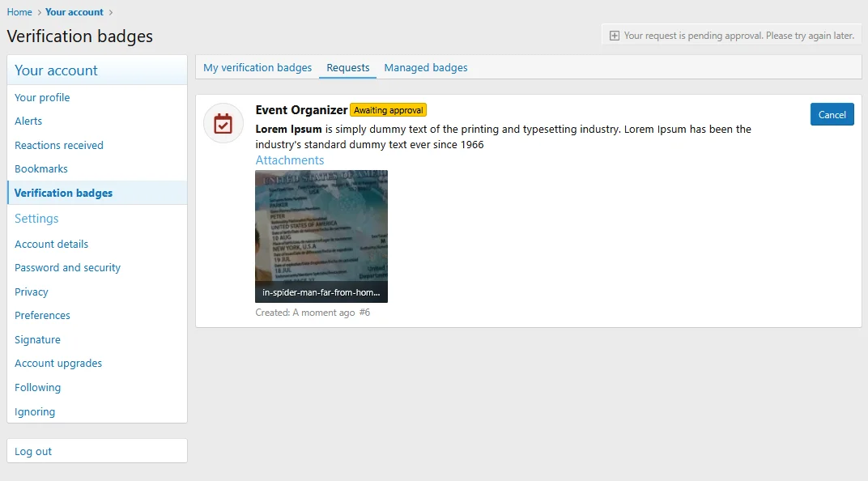868x481 pixels.
Task: View Ignoring list
Action: tap(97, 411)
